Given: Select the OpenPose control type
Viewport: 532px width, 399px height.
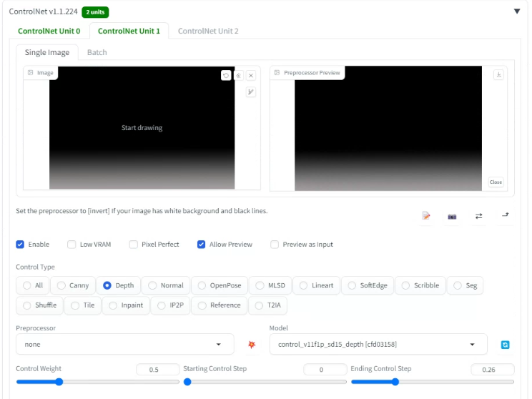Looking at the screenshot, I should 220,285.
